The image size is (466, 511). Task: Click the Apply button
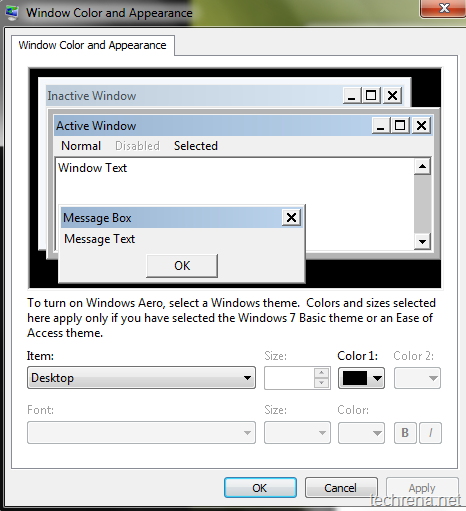tap(422, 488)
